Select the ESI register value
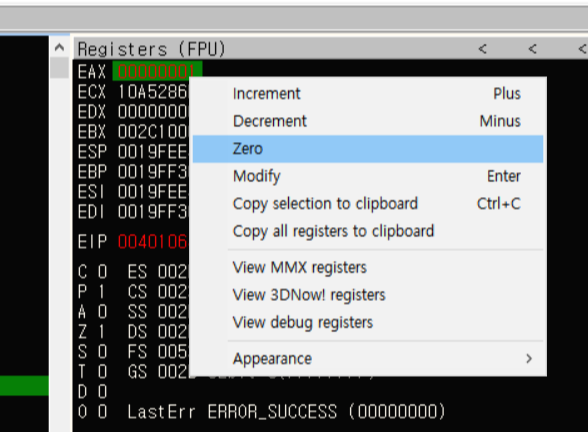The width and height of the screenshot is (588, 432). click(153, 192)
